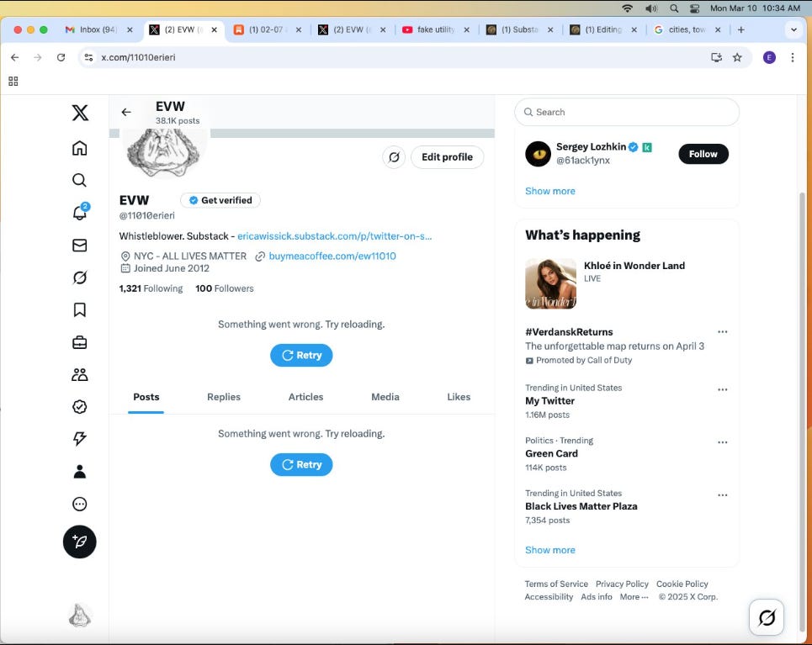Open Messages envelope icon
Viewport: 812px width, 645px height.
pyautogui.click(x=79, y=246)
